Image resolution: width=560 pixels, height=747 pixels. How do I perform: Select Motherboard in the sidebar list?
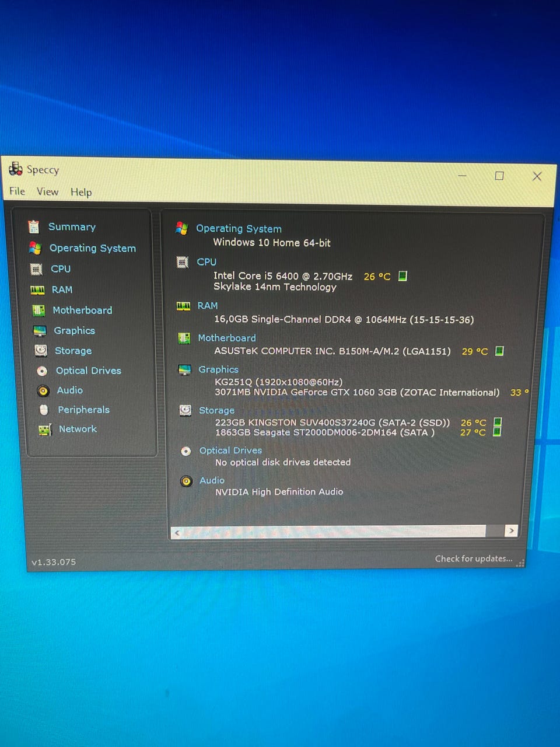[x=82, y=310]
